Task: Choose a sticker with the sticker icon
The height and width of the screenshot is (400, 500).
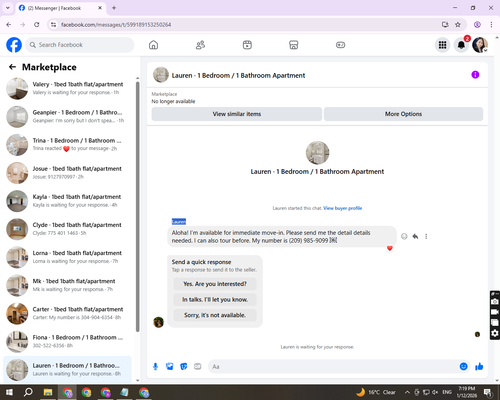Action: (184, 367)
